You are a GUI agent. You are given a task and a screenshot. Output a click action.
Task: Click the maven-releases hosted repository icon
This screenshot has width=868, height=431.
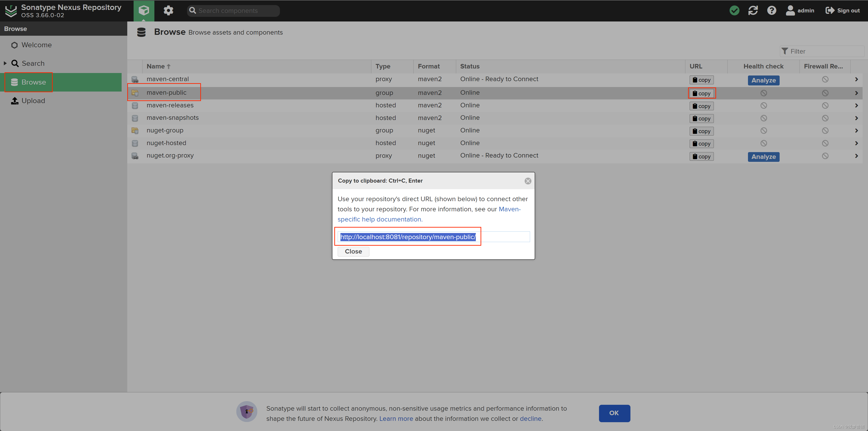[x=135, y=106]
